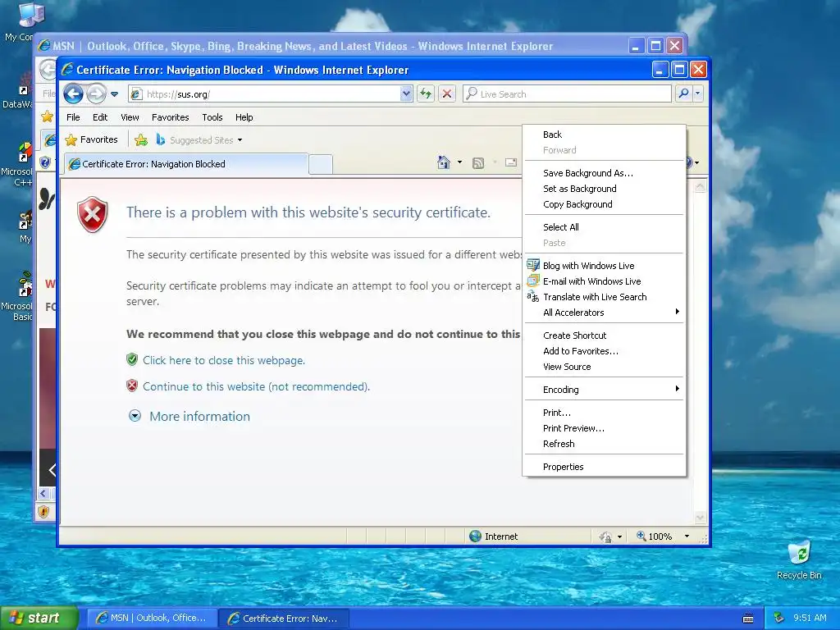Click the RSS feeds icon
The height and width of the screenshot is (630, 840).
(x=478, y=163)
